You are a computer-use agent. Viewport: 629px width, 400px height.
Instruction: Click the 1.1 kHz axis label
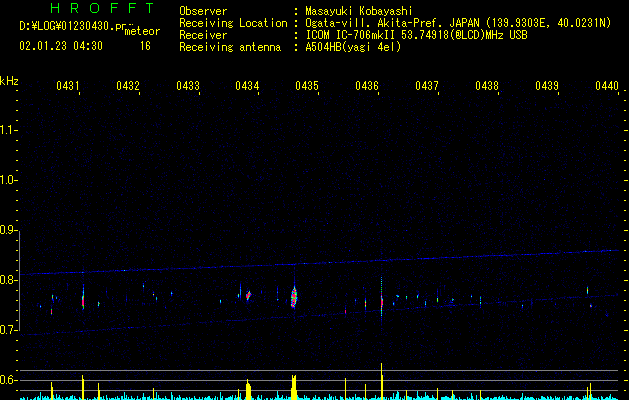tap(8, 130)
